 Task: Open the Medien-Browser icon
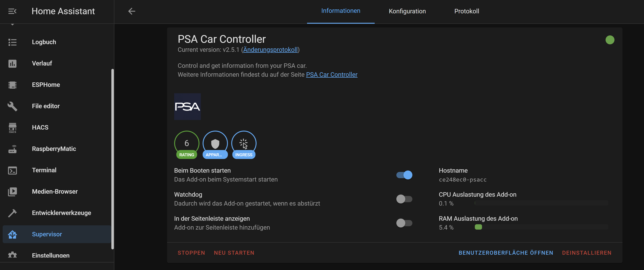(x=12, y=192)
